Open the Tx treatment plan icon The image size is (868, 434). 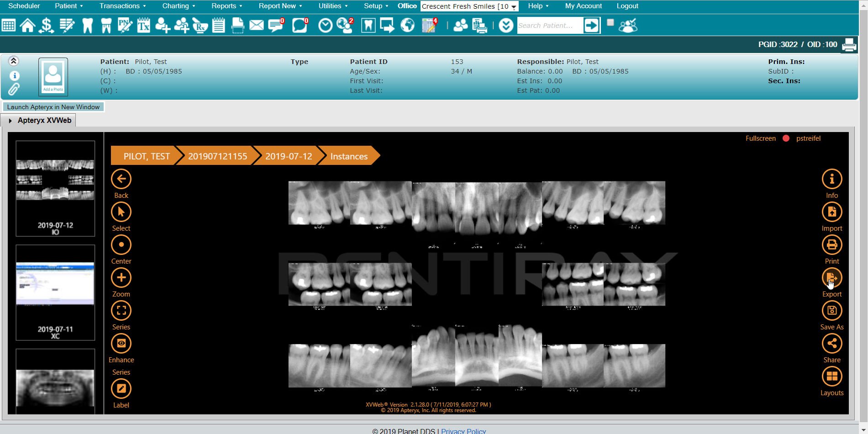(x=143, y=25)
